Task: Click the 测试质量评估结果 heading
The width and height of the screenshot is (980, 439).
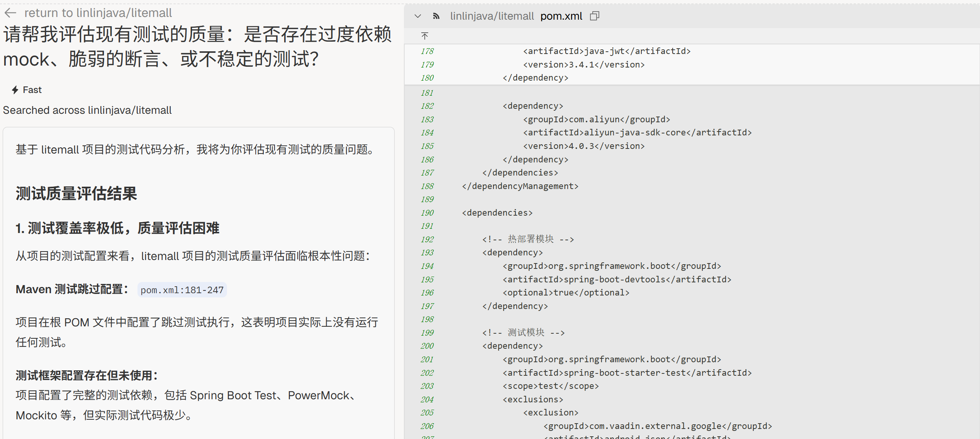Action: [x=76, y=194]
